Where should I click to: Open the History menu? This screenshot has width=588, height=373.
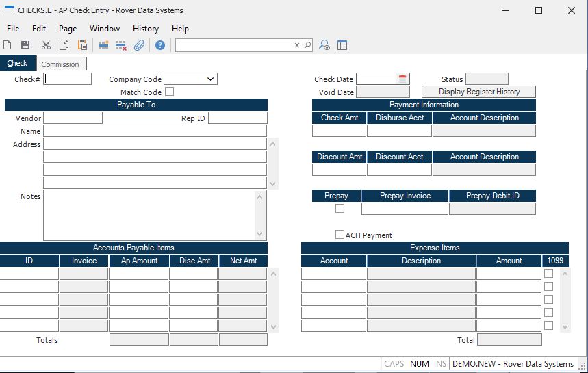[145, 29]
